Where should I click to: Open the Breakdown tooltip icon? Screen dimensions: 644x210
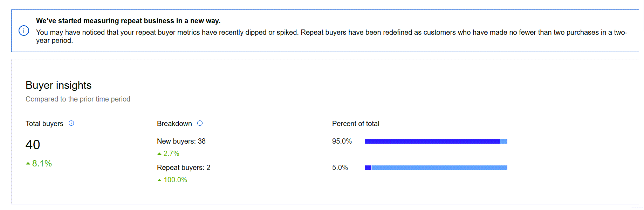click(200, 123)
